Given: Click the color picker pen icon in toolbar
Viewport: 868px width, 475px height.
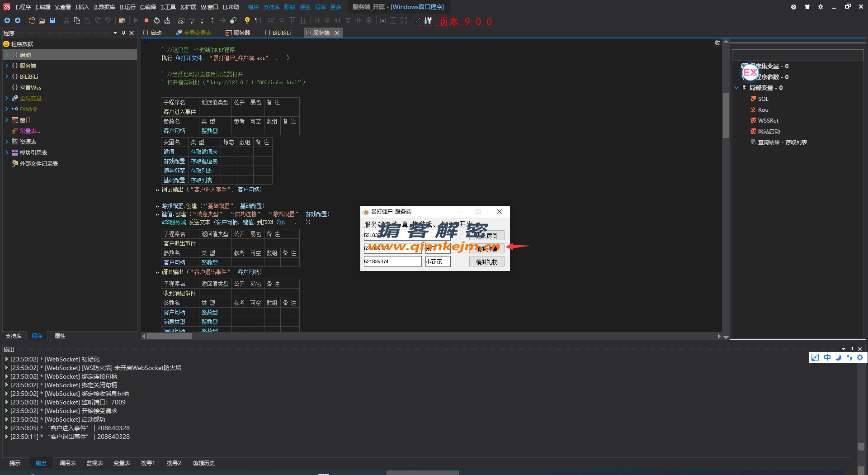Looking at the screenshot, I should 418,21.
